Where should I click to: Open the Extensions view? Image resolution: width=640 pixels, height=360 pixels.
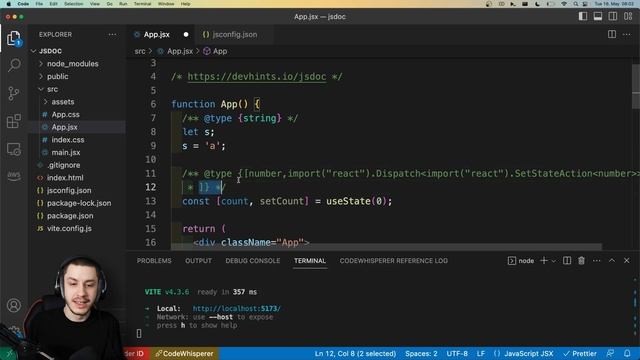click(x=14, y=121)
